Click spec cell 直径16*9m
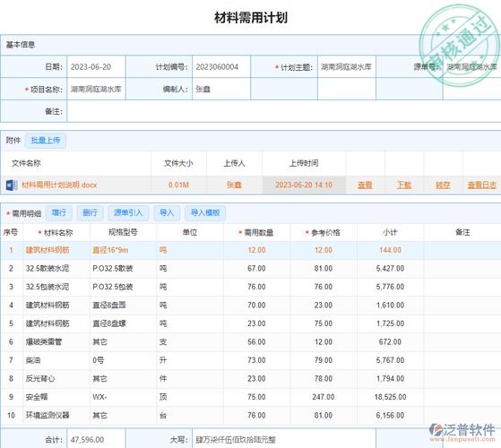501x448 pixels. 110,250
